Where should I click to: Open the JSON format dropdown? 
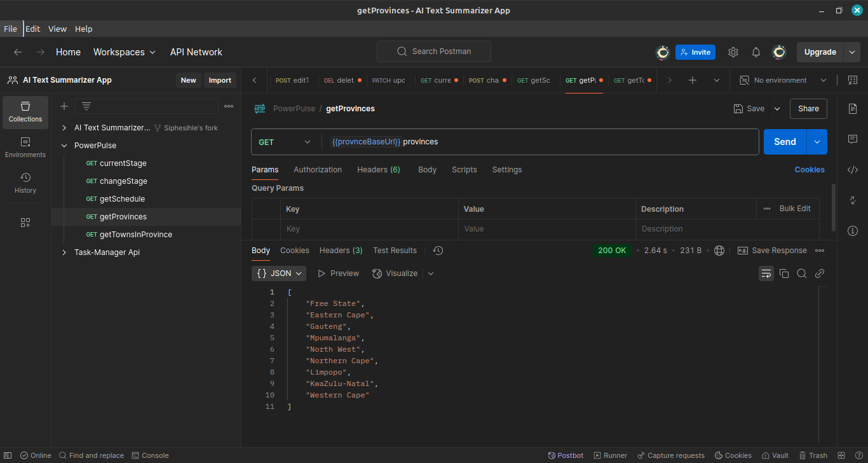click(279, 273)
